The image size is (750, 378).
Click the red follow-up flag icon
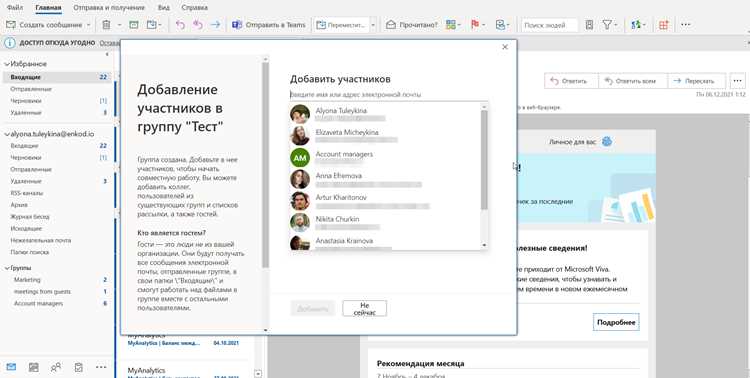click(475, 25)
